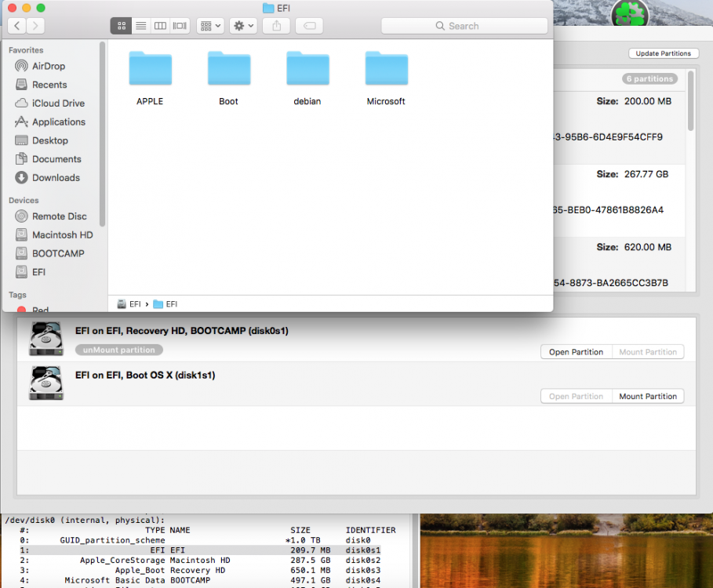
Task: Go back in Finder navigation
Action: click(17, 26)
